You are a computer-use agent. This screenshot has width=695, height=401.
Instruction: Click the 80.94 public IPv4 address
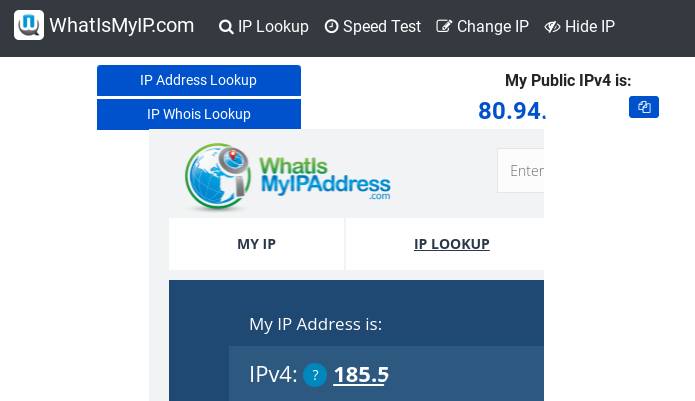pos(512,111)
